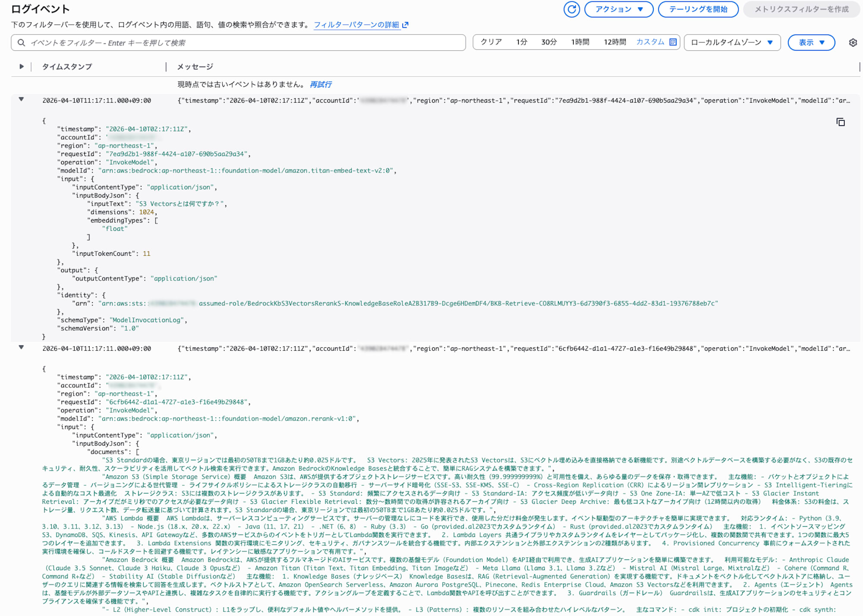Select the 1分 time range
Viewport: 863px width, 616px height.
coord(522,42)
